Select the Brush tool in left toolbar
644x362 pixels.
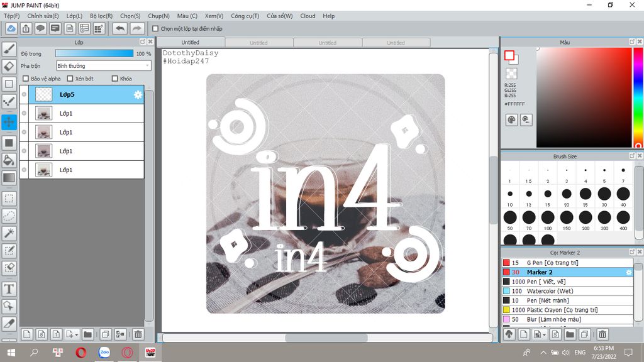point(9,48)
